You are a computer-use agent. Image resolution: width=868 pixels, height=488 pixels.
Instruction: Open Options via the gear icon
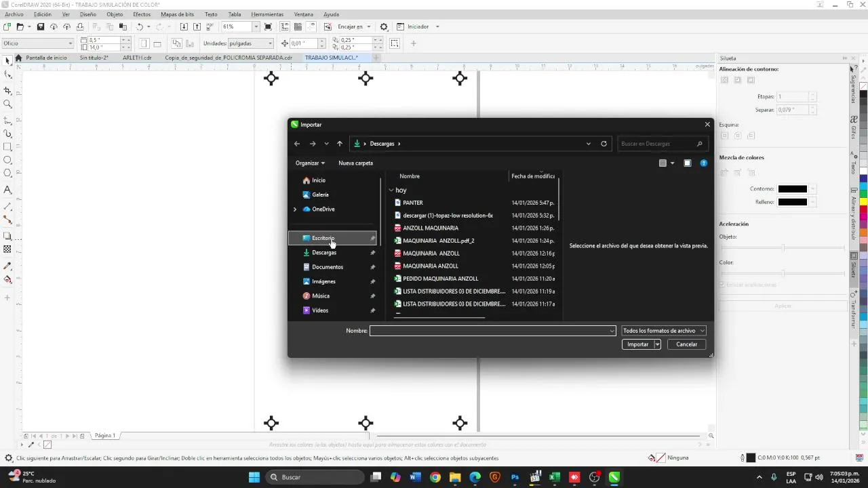[384, 26]
